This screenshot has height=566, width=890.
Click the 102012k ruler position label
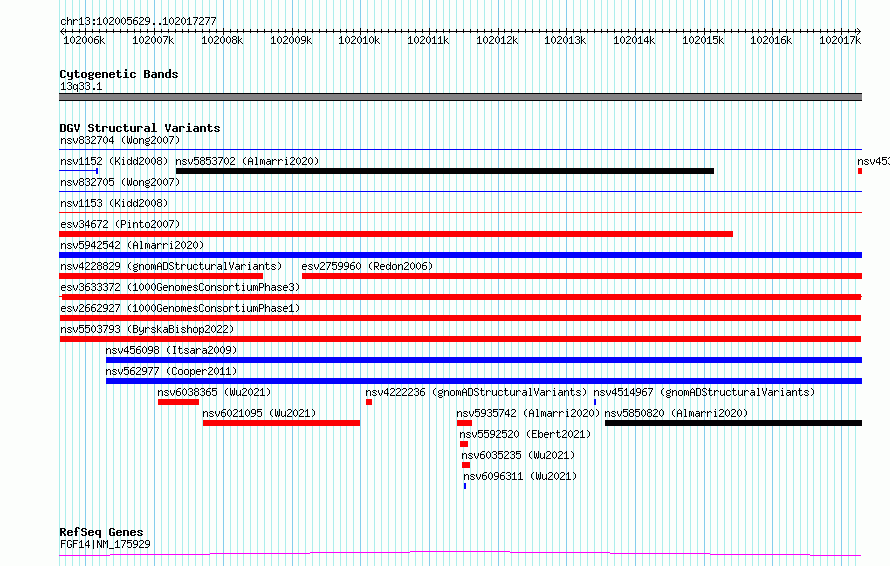point(497,40)
